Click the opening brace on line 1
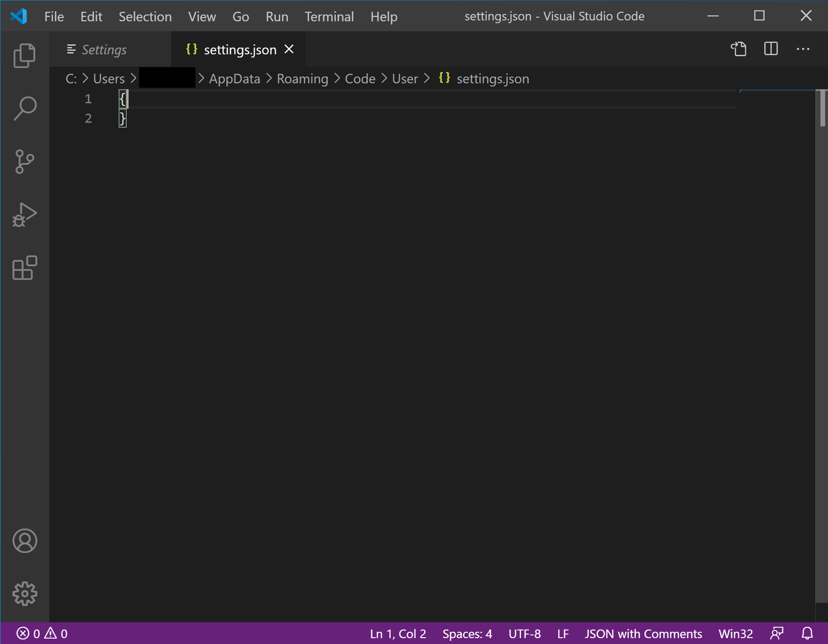Viewport: 828px width, 644px height. pos(122,99)
